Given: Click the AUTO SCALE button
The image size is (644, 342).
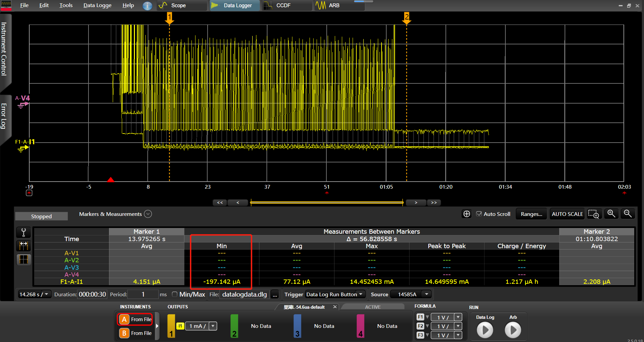Looking at the screenshot, I should click(567, 214).
